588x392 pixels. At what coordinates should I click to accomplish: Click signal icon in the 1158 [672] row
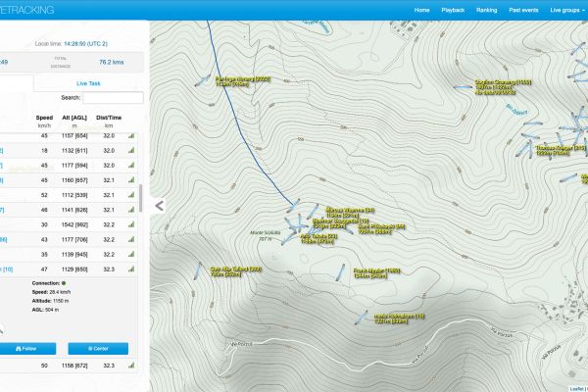pos(131,365)
